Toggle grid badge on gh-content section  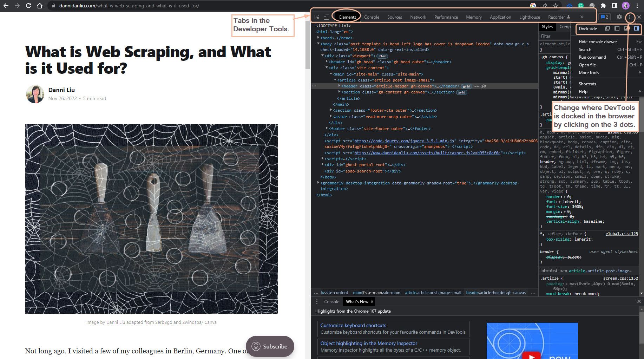pos(462,92)
